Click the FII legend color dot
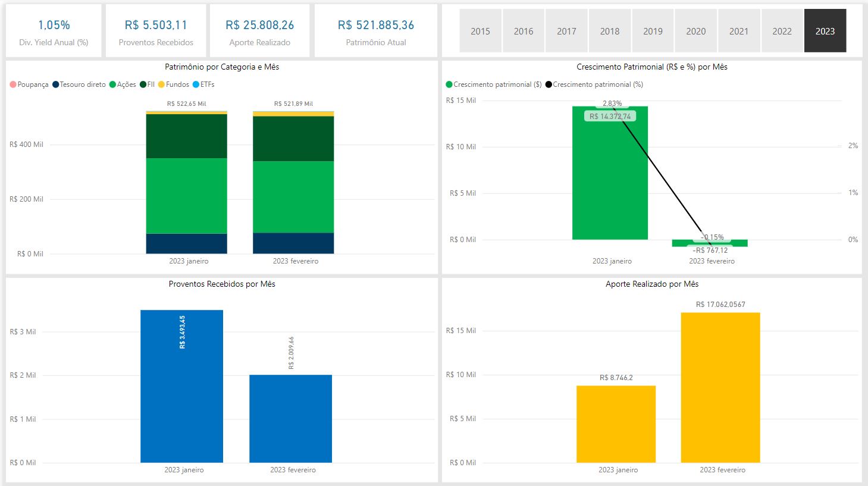The height and width of the screenshot is (486, 868). [x=143, y=84]
